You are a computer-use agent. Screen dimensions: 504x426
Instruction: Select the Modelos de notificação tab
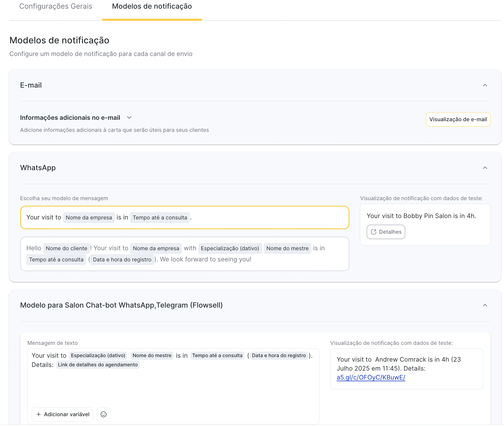(152, 6)
